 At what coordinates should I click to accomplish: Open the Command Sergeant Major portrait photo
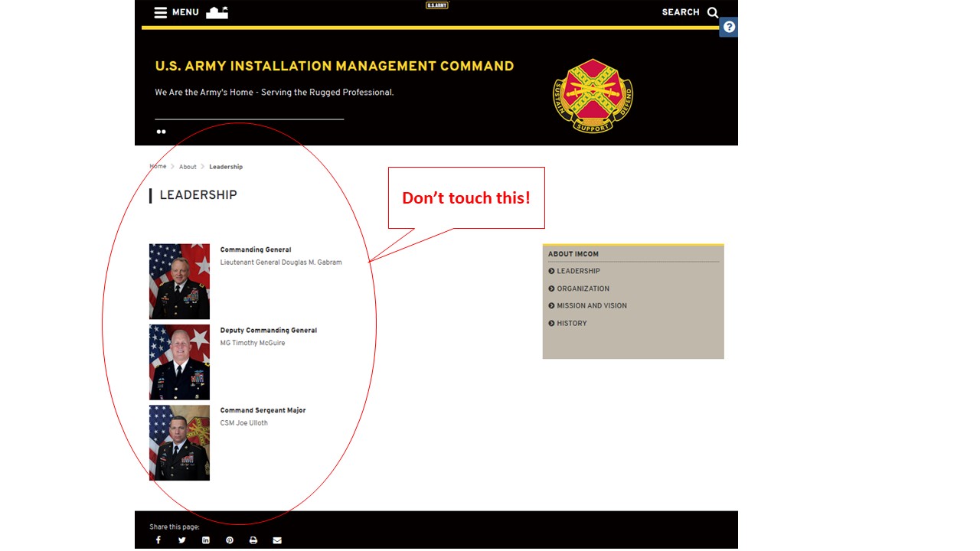tap(179, 443)
